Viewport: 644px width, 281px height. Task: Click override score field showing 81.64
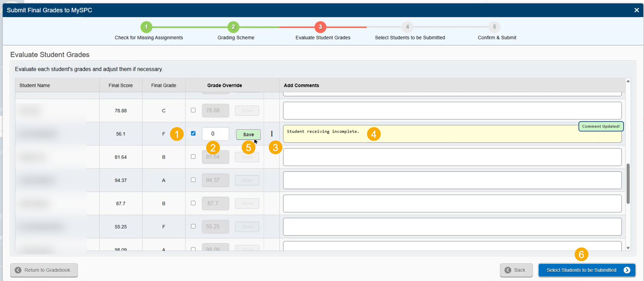[215, 157]
